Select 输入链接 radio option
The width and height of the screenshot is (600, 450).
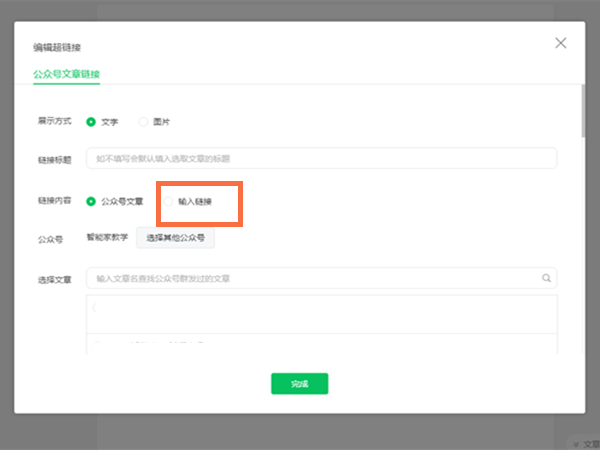coord(168,201)
